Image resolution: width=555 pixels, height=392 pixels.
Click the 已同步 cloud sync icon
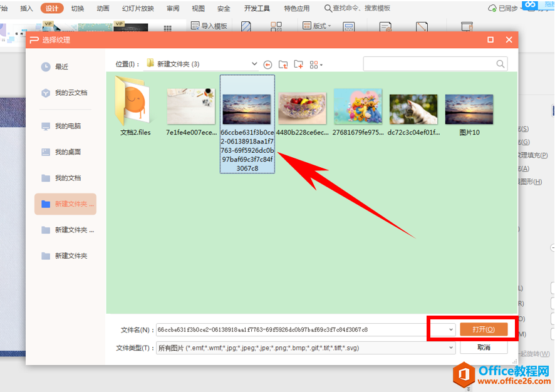(x=492, y=8)
